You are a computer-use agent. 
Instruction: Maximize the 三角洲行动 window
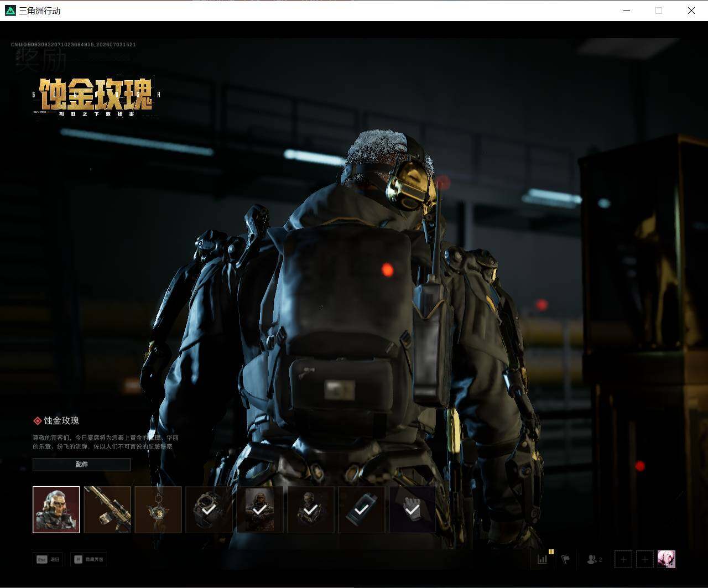click(x=659, y=11)
